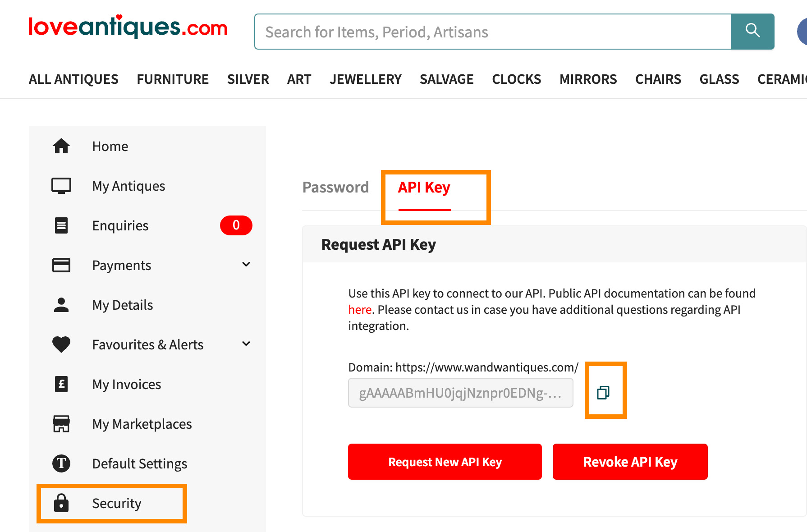Click Request New API Key
This screenshot has width=807, height=532.
[x=445, y=462]
